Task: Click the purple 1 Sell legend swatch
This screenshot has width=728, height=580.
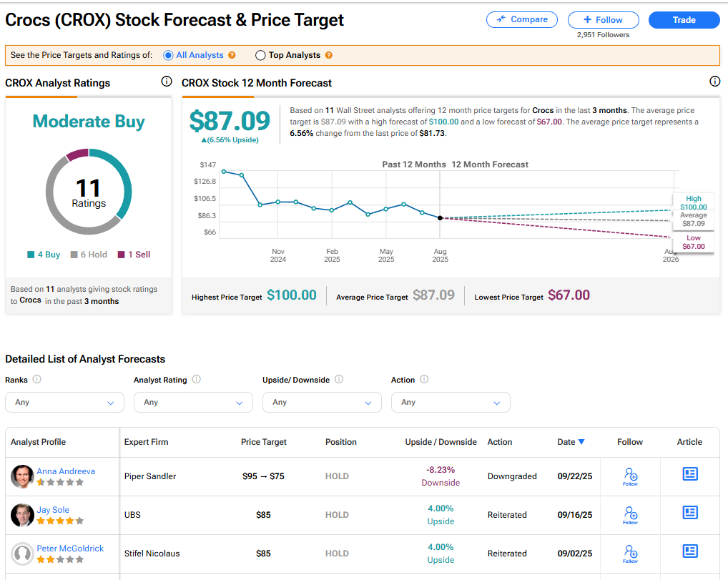Action: tap(121, 255)
